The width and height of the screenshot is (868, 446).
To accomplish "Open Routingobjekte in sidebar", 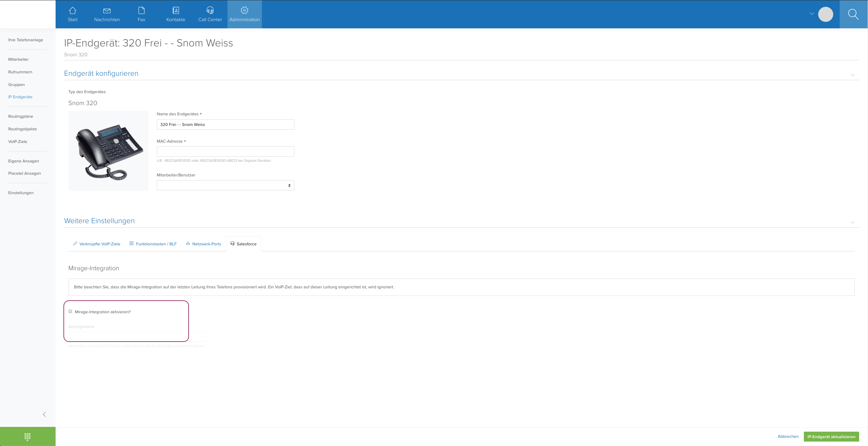I will 23,129.
